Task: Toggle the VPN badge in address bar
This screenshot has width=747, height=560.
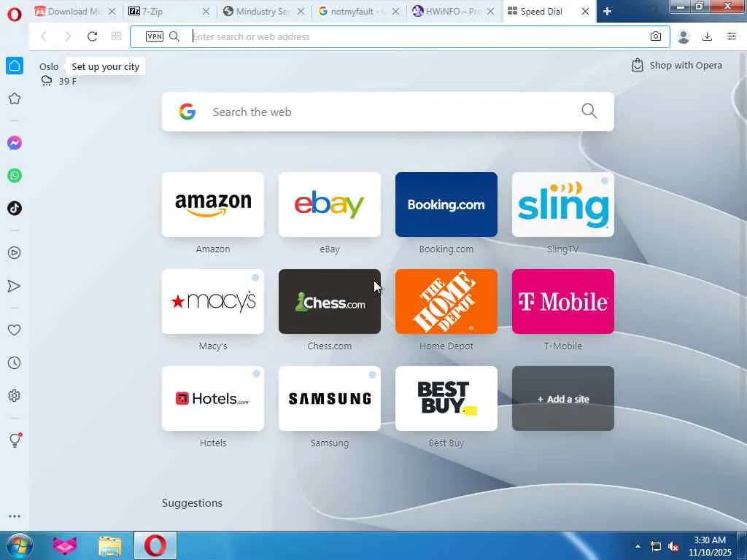Action: [x=155, y=36]
